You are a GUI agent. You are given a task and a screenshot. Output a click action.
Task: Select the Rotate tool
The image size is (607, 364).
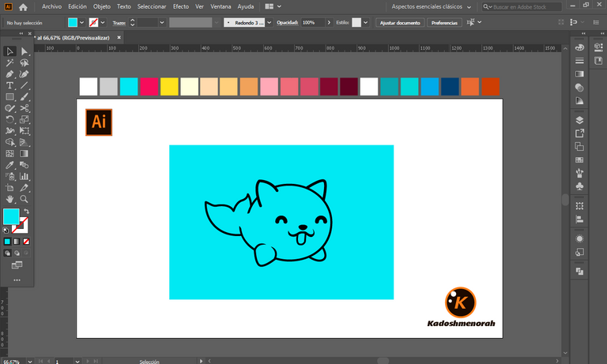(9, 119)
